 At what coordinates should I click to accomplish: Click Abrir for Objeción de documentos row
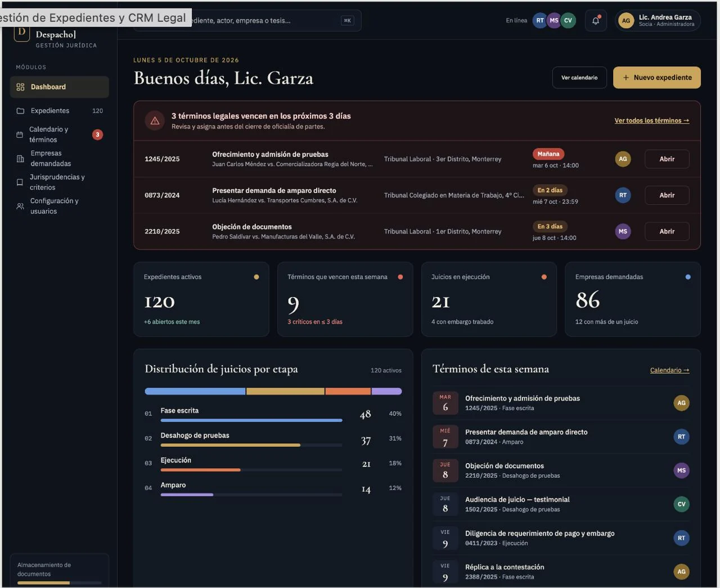(667, 231)
